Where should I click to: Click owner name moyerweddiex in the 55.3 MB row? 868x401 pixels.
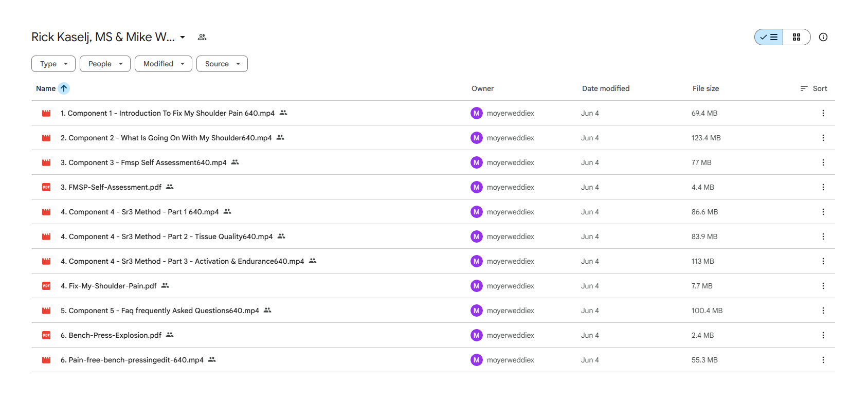click(x=511, y=360)
